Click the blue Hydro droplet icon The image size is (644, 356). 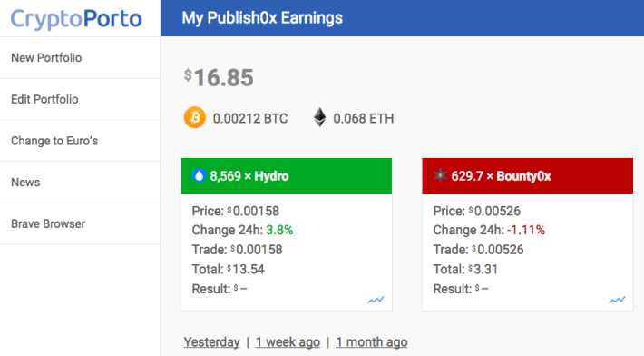pyautogui.click(x=199, y=176)
